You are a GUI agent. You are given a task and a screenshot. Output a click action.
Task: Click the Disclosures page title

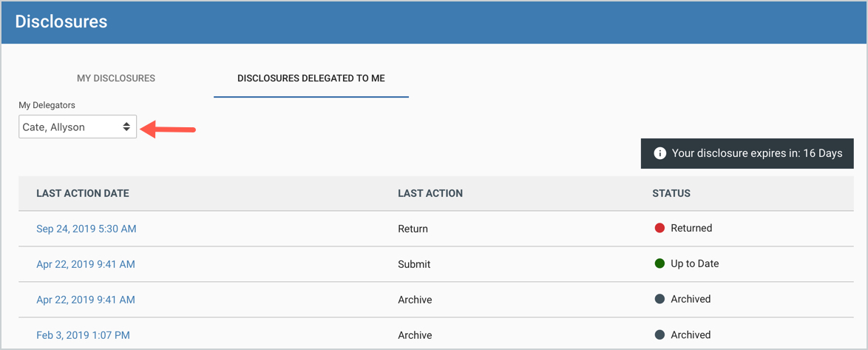61,21
